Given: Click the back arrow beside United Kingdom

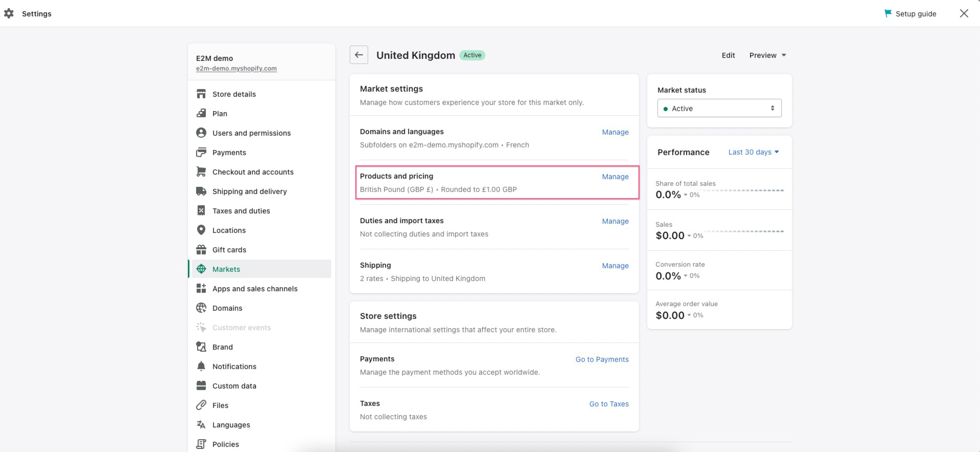Looking at the screenshot, I should click(x=358, y=55).
